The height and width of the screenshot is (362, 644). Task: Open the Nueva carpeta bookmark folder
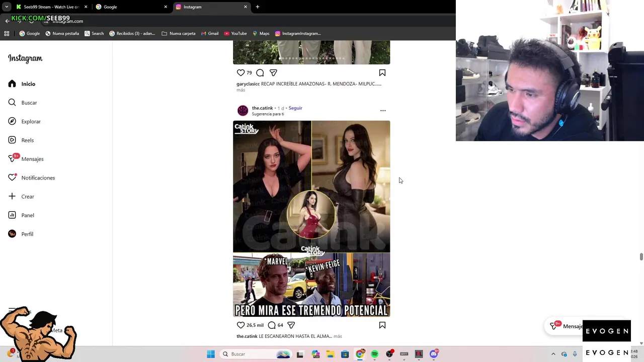click(x=178, y=33)
